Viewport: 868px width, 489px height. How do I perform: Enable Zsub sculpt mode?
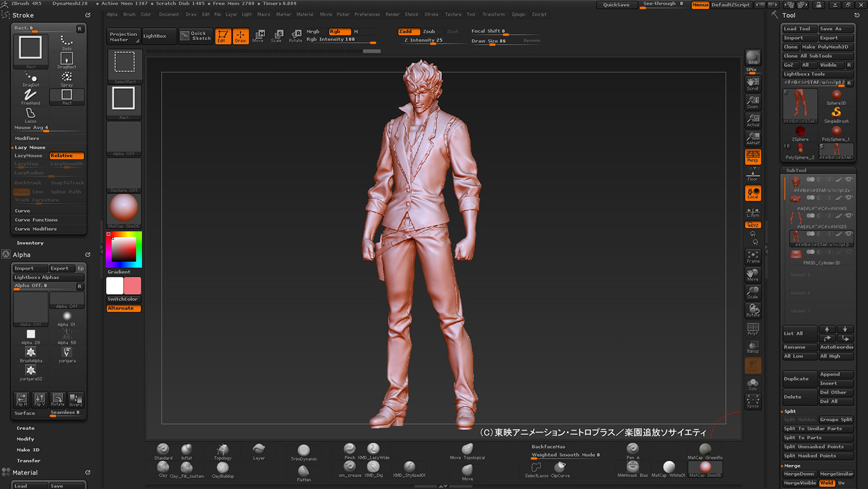[429, 32]
